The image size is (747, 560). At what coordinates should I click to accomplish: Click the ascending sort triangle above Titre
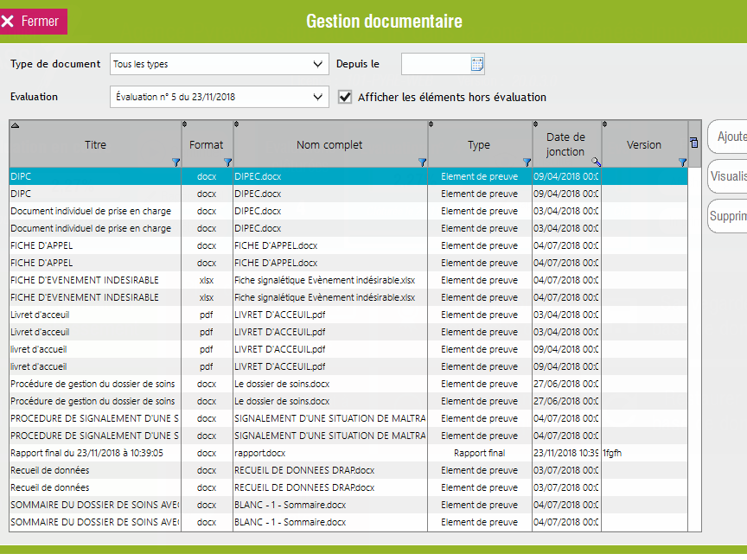pyautogui.click(x=16, y=125)
